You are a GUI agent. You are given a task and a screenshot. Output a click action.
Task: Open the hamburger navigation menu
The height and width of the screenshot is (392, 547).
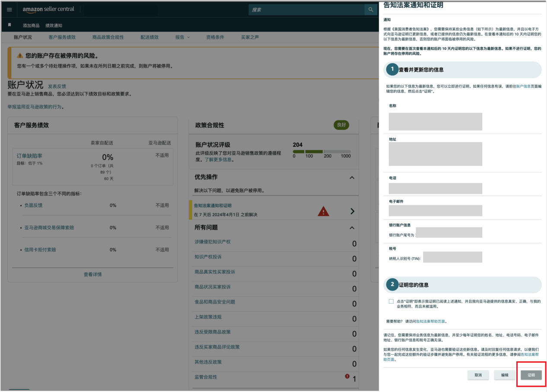[x=10, y=9]
